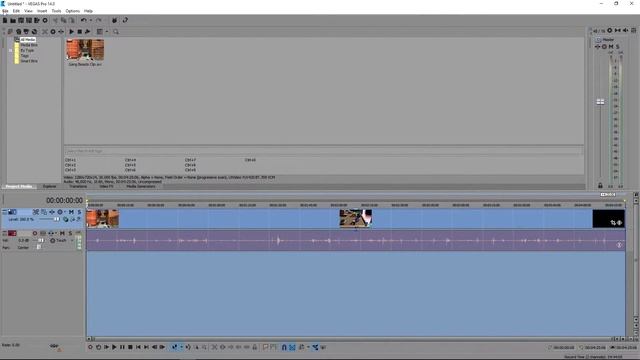Open the Interactive Tutorials icon

coord(115,20)
